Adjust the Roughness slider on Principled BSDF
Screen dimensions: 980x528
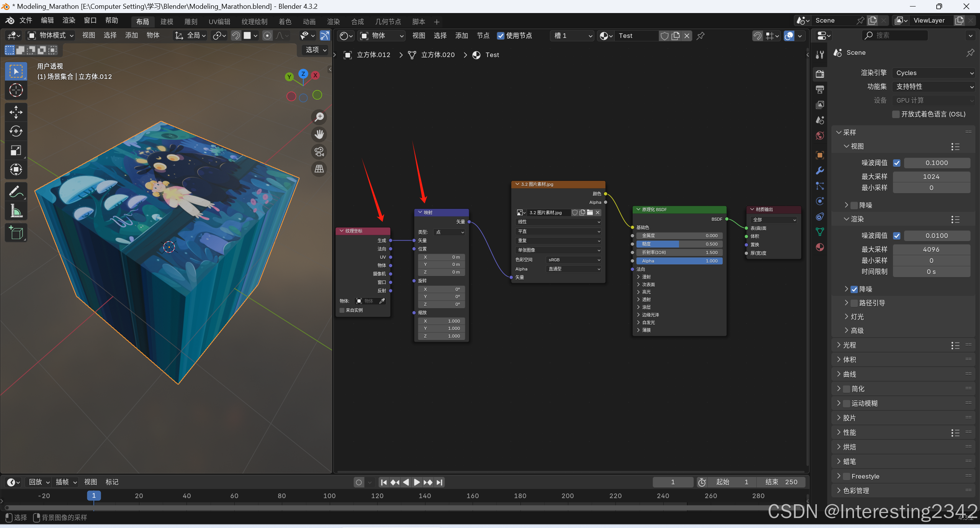(679, 244)
